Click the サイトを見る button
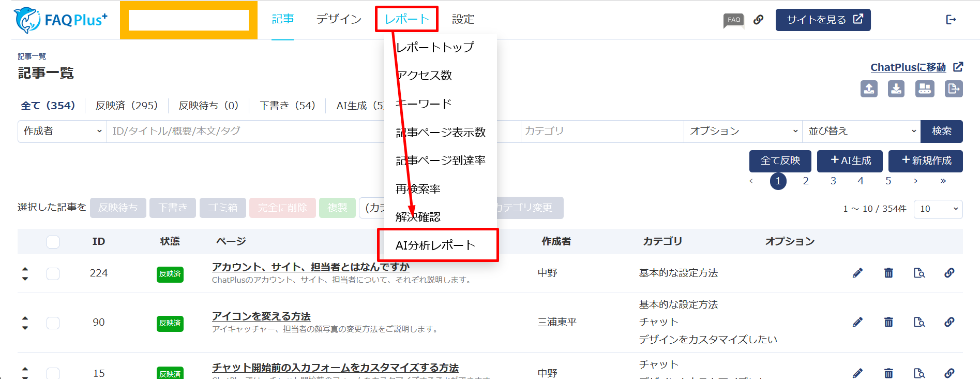Screen dimensions: 980x379 pyautogui.click(x=823, y=20)
